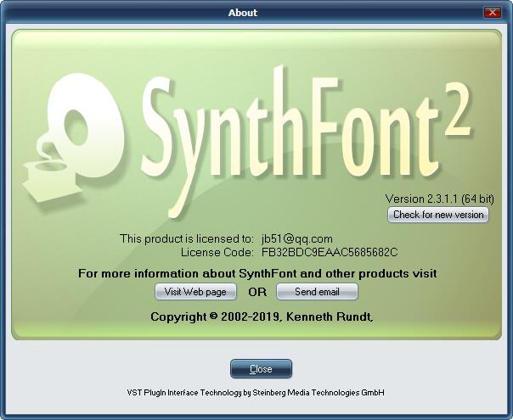Open the Visit Web page button
The width and height of the screenshot is (513, 420).
[x=195, y=292]
